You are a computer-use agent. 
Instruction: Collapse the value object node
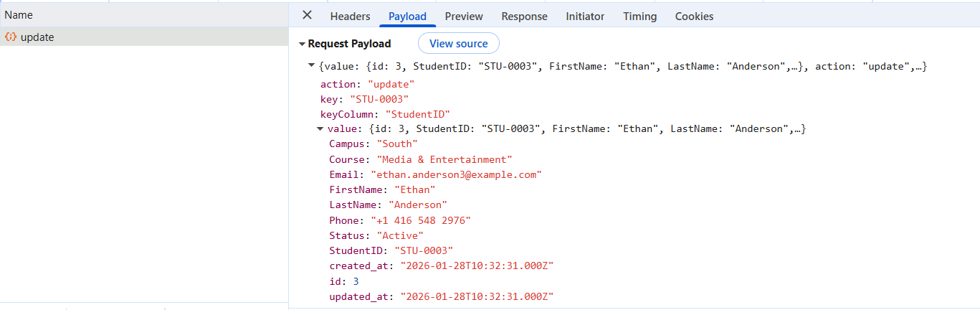[320, 129]
